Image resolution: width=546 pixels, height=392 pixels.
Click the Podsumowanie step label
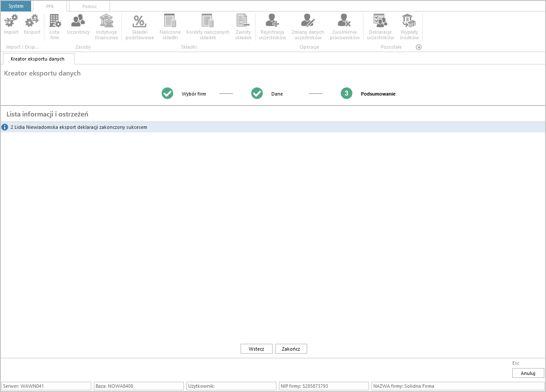pos(378,94)
